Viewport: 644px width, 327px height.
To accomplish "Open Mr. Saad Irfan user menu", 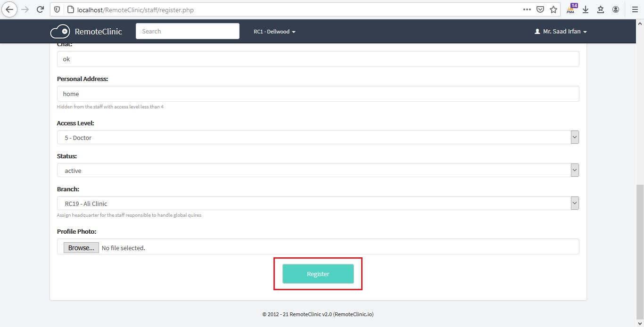I will (561, 32).
